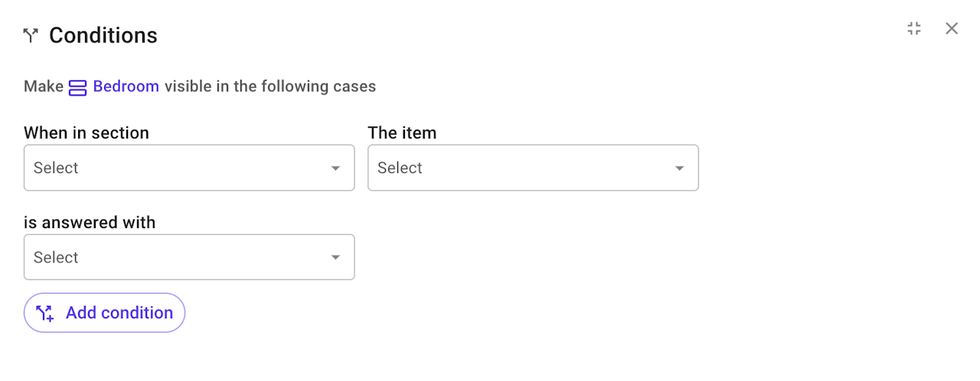Click the Conditions heading text
980x381 pixels.
click(103, 35)
